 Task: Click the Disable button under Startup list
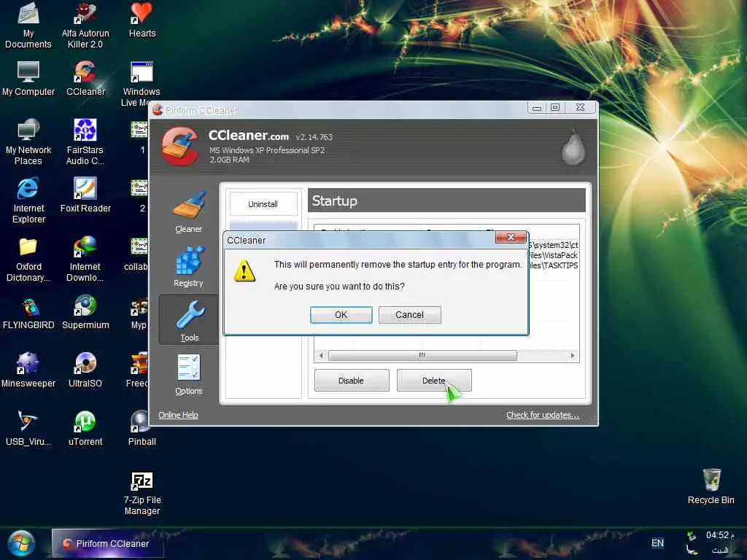point(351,381)
